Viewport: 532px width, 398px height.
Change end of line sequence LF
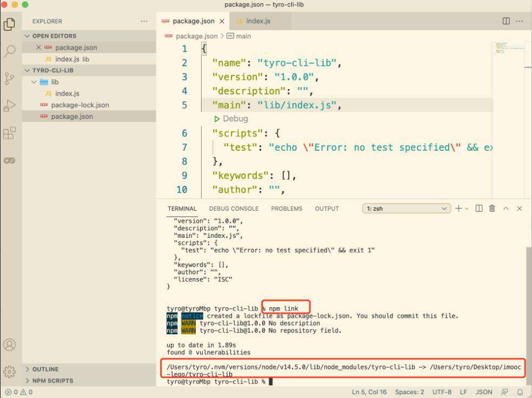pyautogui.click(x=463, y=392)
